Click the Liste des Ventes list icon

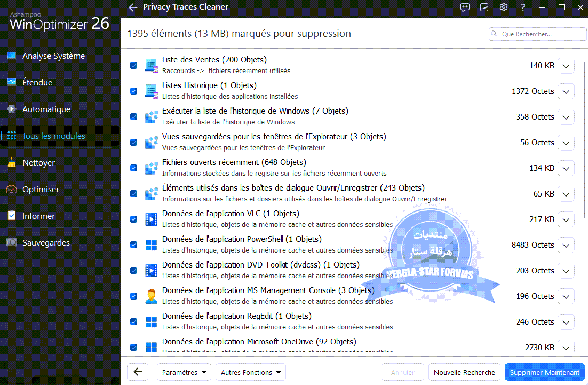point(151,65)
